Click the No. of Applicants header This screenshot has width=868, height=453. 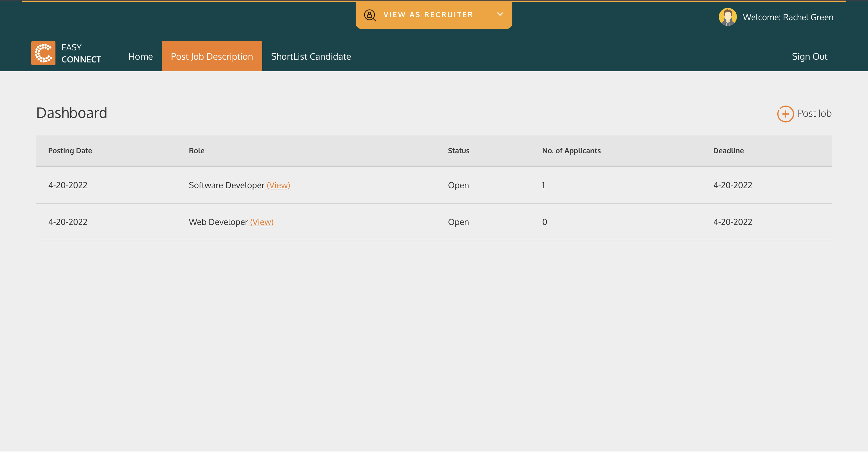pyautogui.click(x=571, y=151)
